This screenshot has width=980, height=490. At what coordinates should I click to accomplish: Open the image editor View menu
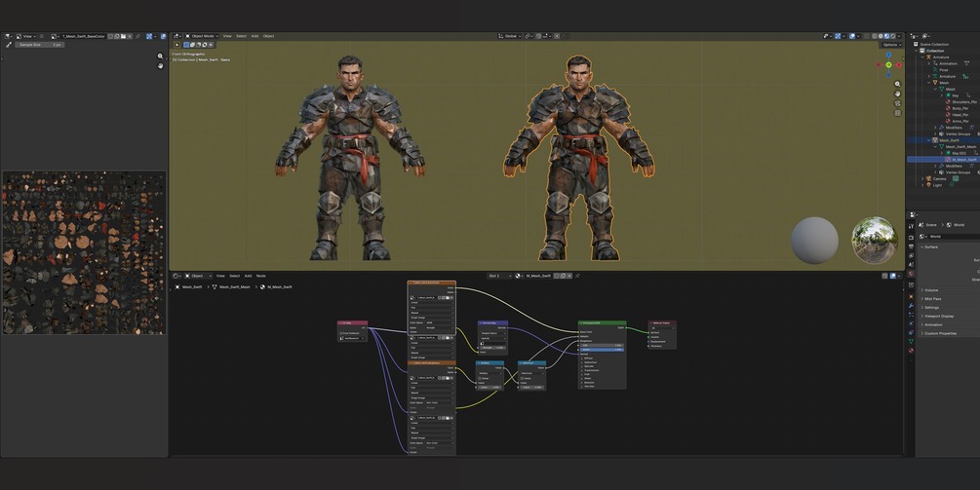pyautogui.click(x=27, y=36)
